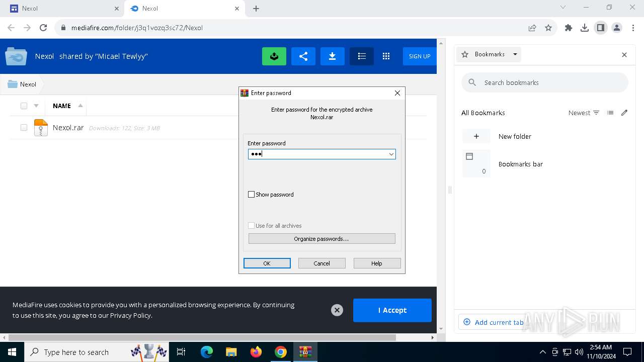The image size is (644, 362).
Task: Open Task View from the taskbar
Action: click(x=182, y=352)
